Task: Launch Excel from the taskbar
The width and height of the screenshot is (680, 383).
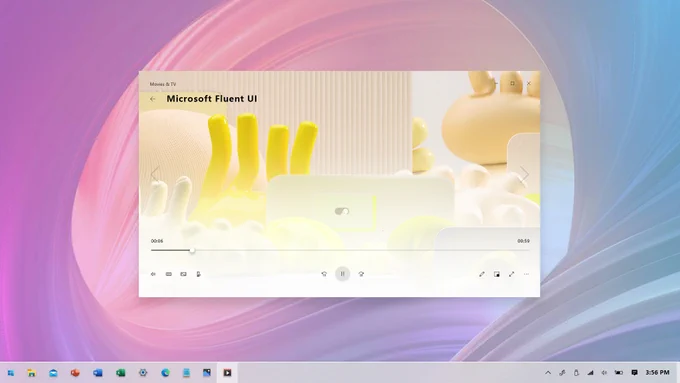Action: coord(120,373)
